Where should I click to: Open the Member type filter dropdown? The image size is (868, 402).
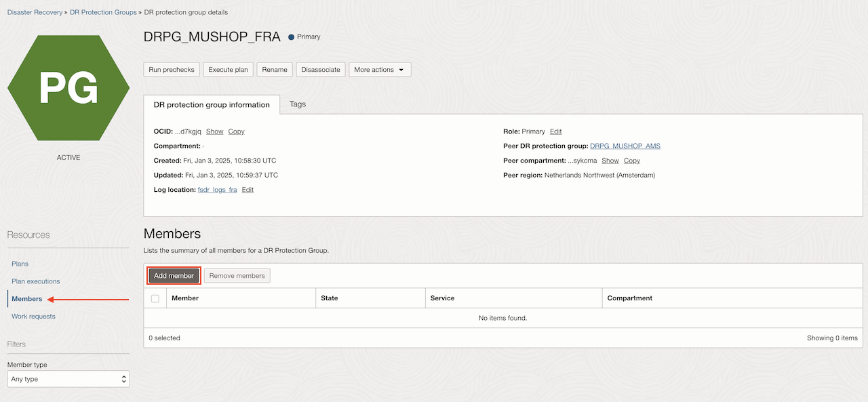[x=68, y=379]
